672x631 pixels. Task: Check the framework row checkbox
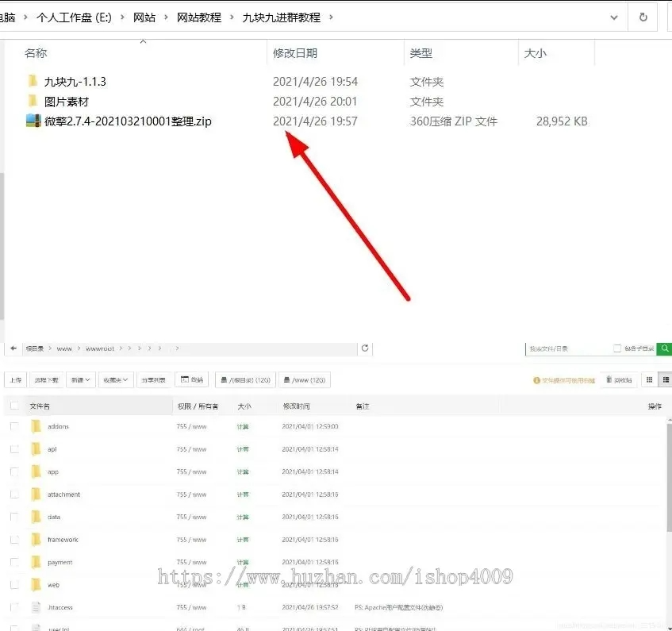[14, 539]
